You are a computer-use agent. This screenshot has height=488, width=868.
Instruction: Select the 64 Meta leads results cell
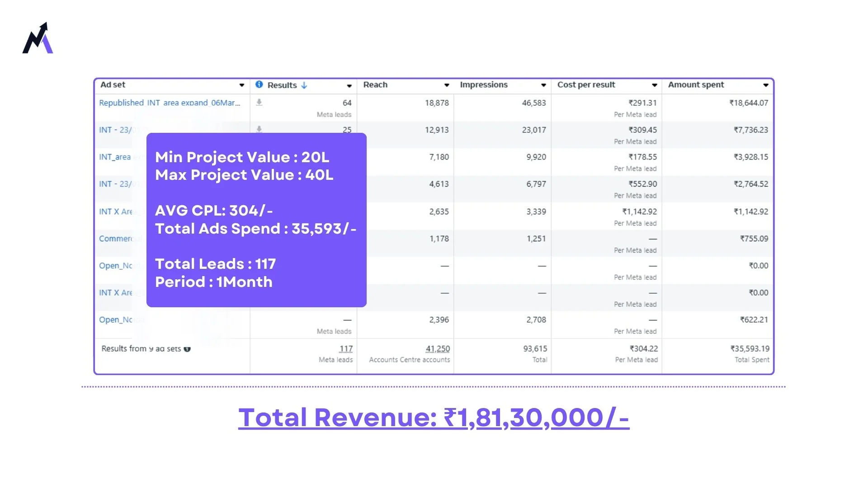click(347, 103)
